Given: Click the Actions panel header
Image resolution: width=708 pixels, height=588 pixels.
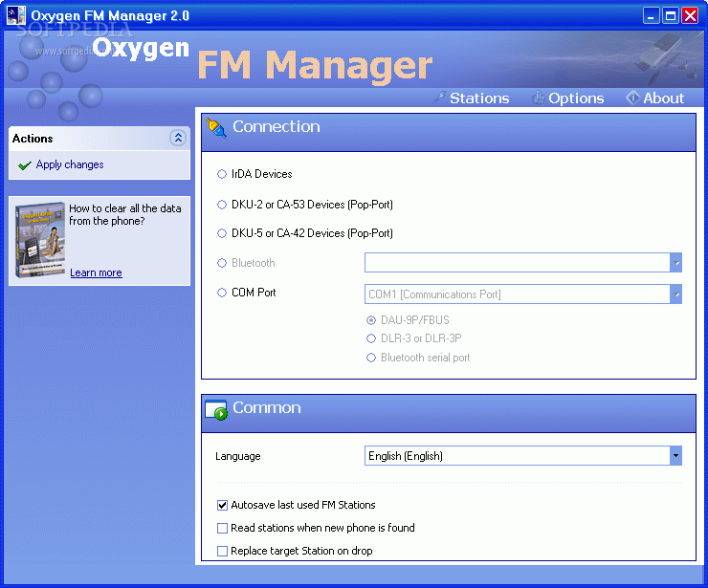Looking at the screenshot, I should (100, 139).
